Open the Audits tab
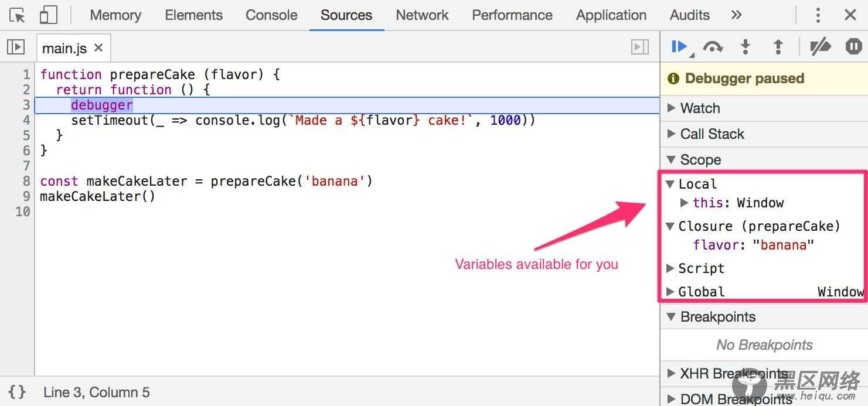 (690, 15)
